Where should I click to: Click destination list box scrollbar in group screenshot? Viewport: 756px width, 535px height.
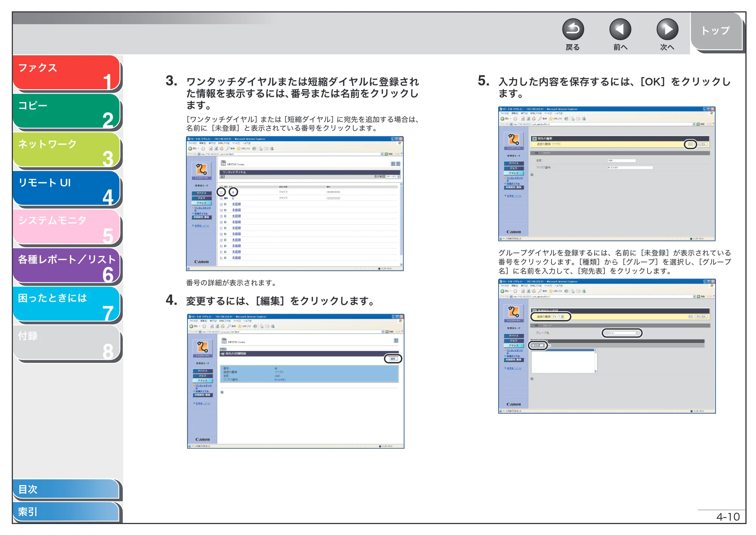596,361
